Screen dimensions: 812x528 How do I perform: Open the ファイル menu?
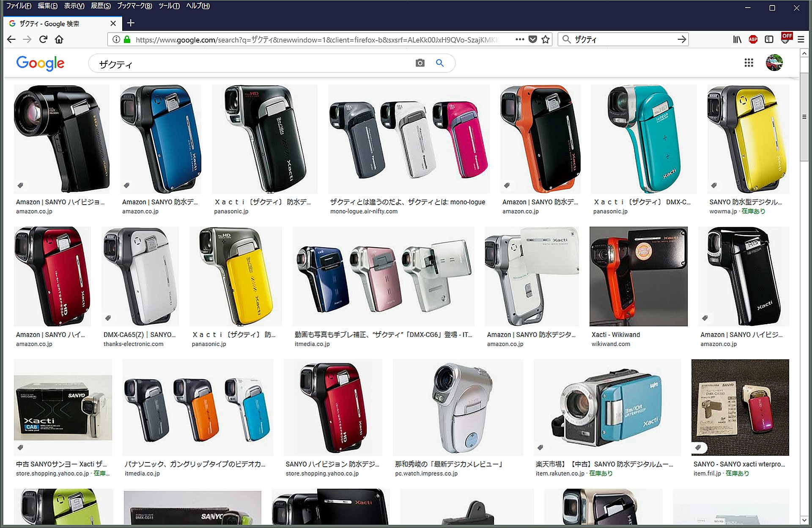pyautogui.click(x=19, y=6)
